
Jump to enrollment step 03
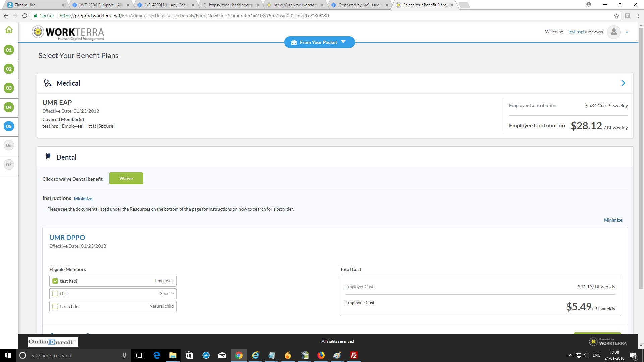tap(9, 88)
